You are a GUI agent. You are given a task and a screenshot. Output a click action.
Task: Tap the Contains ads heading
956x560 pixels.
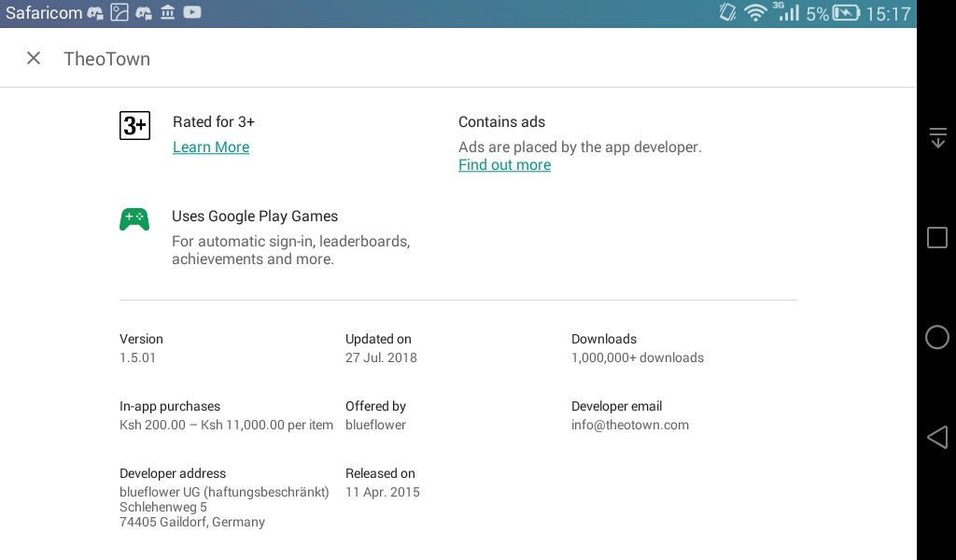click(x=501, y=122)
